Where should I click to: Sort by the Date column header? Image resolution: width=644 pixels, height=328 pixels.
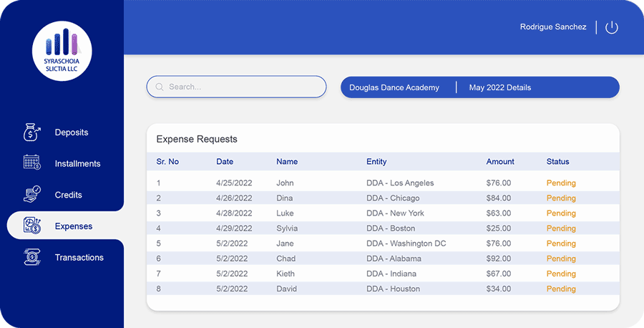[225, 162]
